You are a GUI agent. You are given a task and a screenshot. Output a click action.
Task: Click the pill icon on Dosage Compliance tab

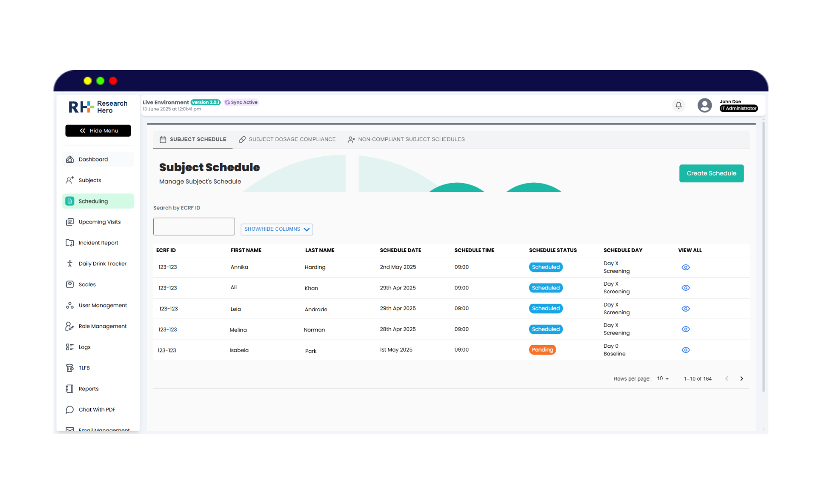(242, 140)
